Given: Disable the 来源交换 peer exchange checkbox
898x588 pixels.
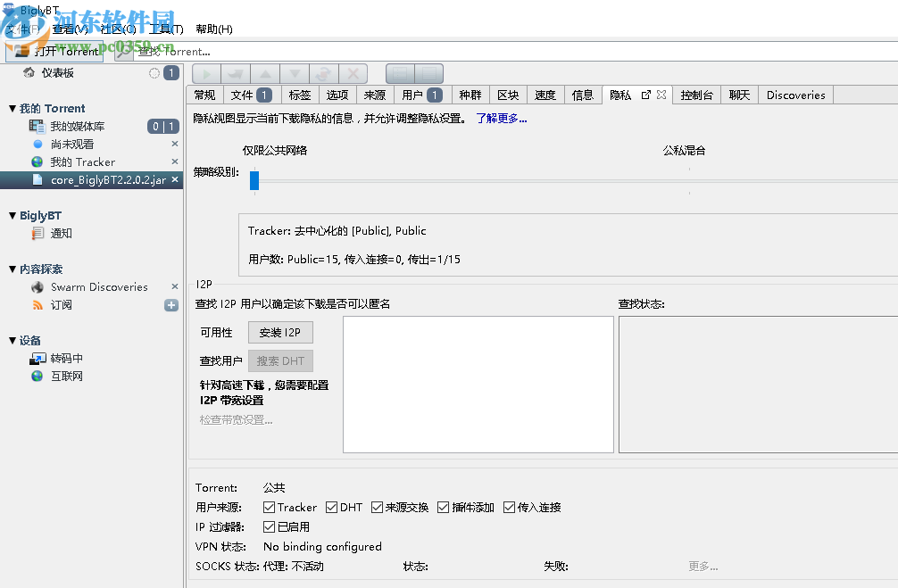Looking at the screenshot, I should tap(378, 507).
